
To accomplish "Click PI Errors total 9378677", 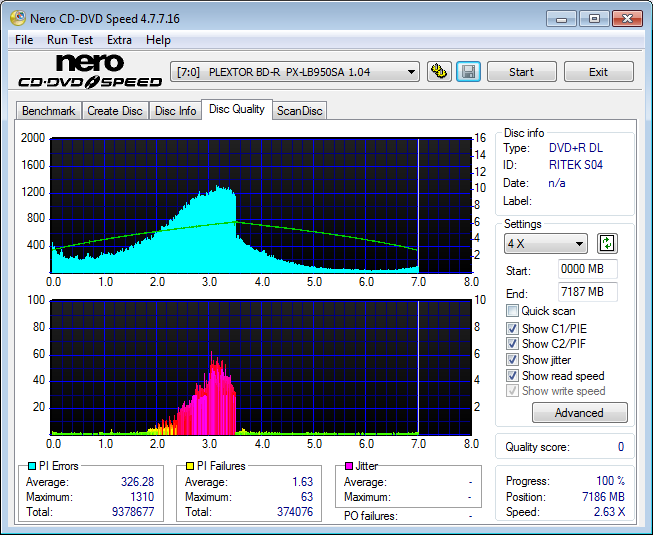I will 133,512.
